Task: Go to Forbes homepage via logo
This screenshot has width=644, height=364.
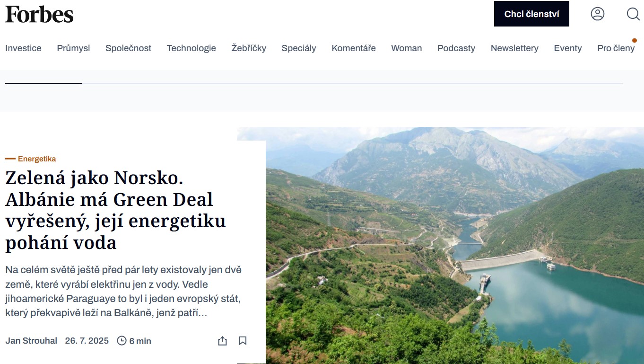Action: click(x=39, y=14)
